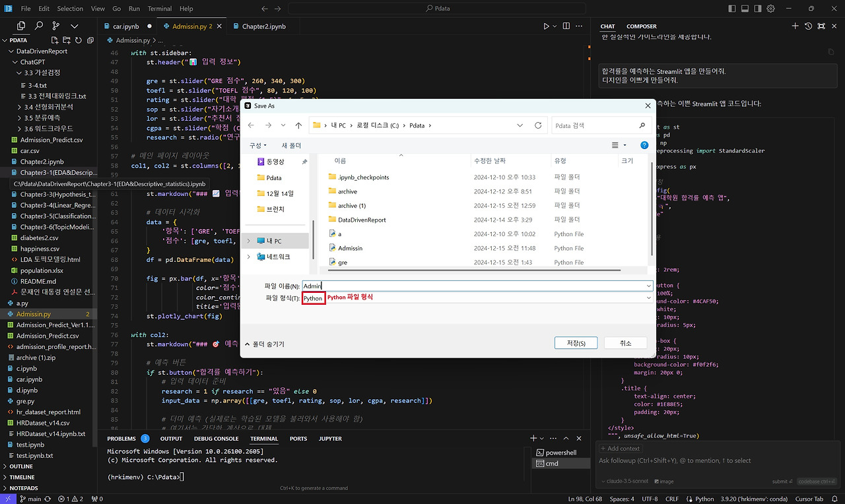Click the image attach button in chat
Viewport: 845px width, 504px height.
click(663, 482)
